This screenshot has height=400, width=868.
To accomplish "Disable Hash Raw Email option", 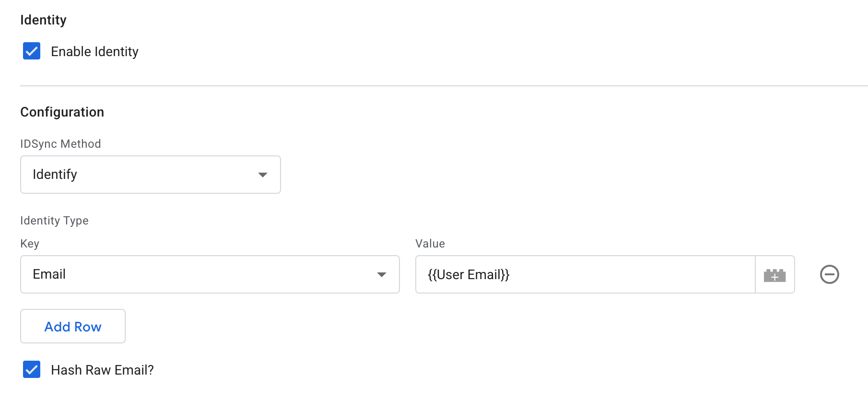I will pos(31,369).
